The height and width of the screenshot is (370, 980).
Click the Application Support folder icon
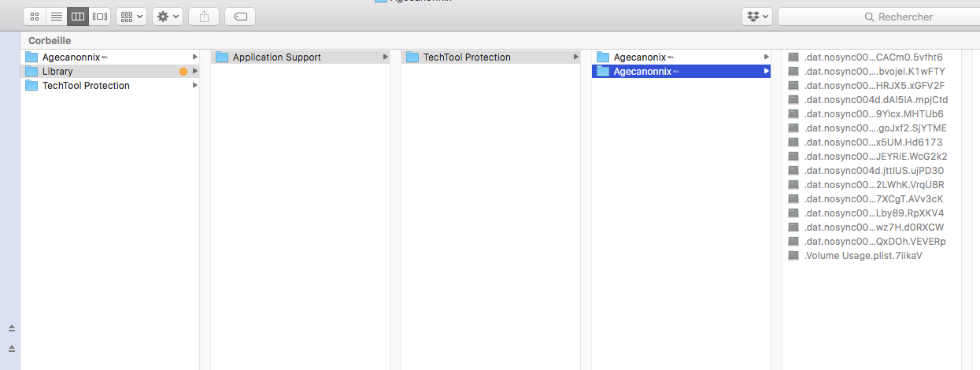coord(222,57)
